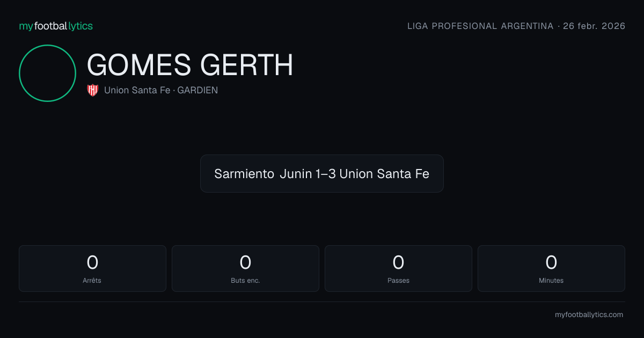Select the Passes stat card
Screen dimensions: 644x338
coord(398,268)
